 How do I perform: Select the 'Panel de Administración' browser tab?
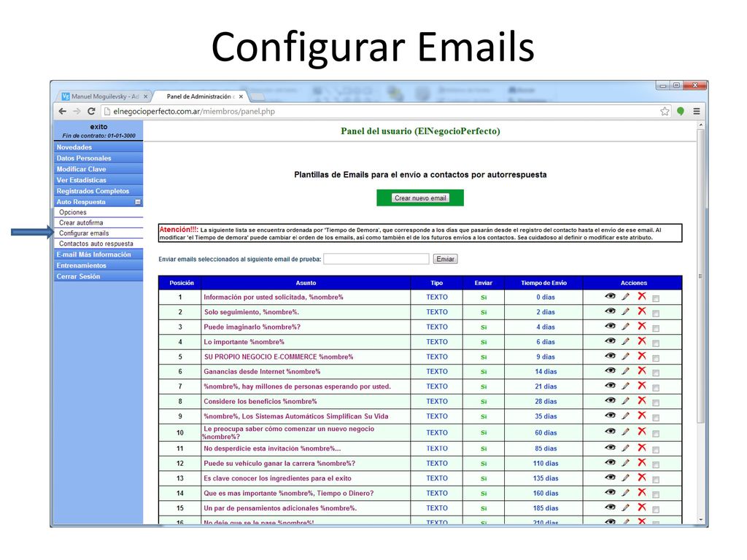click(200, 96)
